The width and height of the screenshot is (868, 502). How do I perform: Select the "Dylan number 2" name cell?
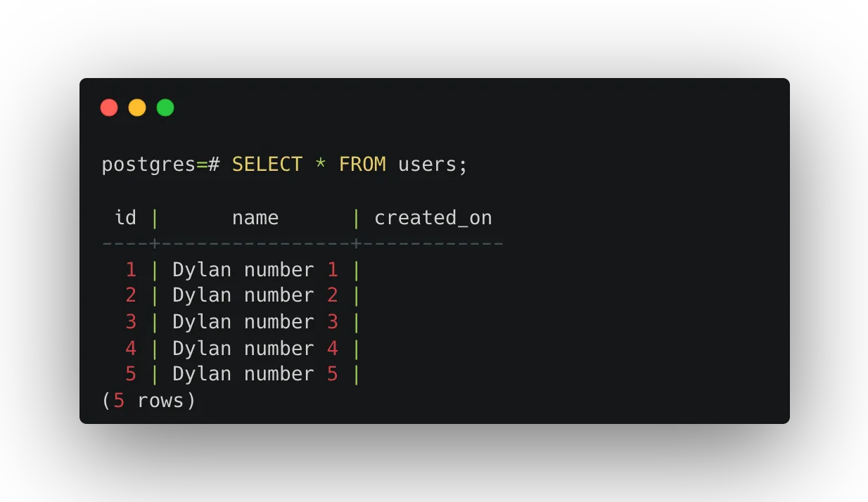[x=255, y=295]
